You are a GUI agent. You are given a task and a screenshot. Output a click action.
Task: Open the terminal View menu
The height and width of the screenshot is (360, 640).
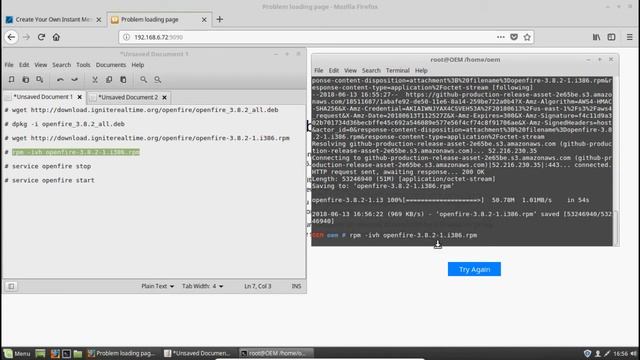point(350,71)
